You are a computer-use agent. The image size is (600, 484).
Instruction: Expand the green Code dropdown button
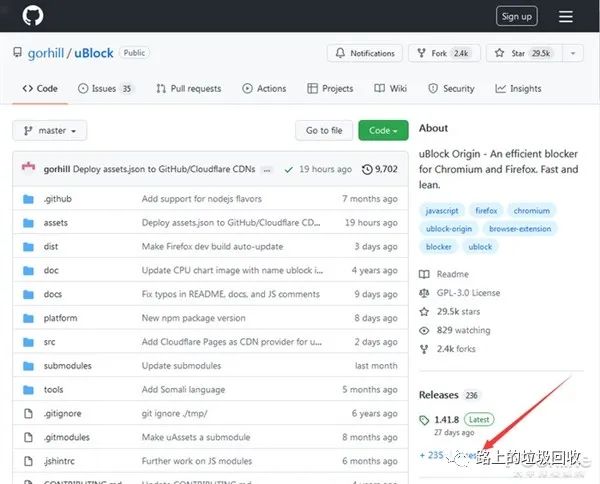(383, 130)
